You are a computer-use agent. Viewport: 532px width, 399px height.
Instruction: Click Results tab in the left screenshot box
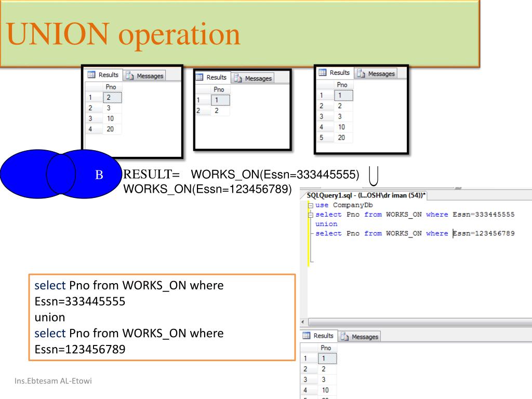point(103,75)
